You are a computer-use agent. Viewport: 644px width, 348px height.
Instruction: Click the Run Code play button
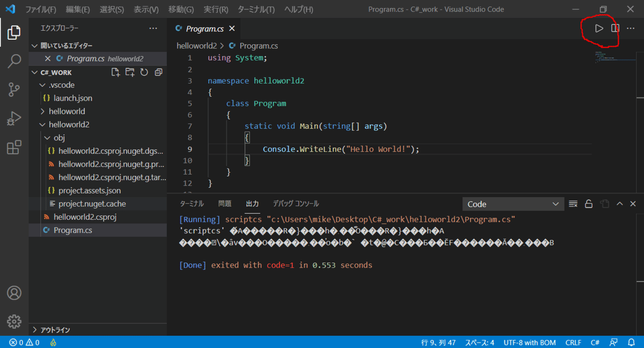pyautogui.click(x=599, y=28)
